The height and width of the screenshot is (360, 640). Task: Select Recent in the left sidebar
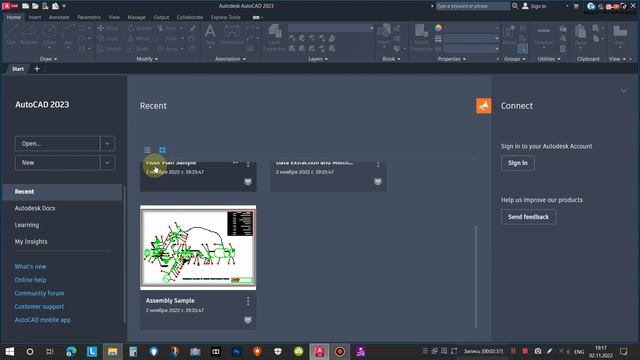click(62, 192)
